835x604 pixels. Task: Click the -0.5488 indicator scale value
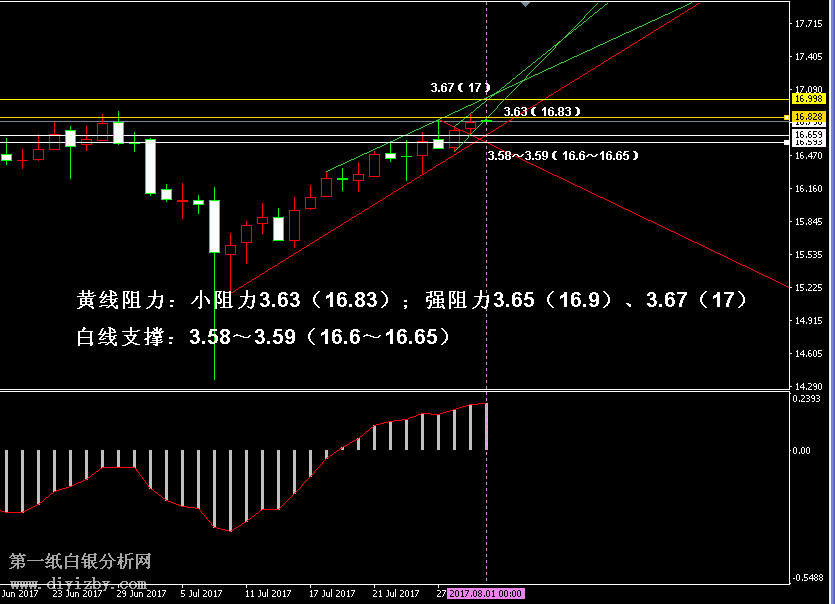coord(807,578)
